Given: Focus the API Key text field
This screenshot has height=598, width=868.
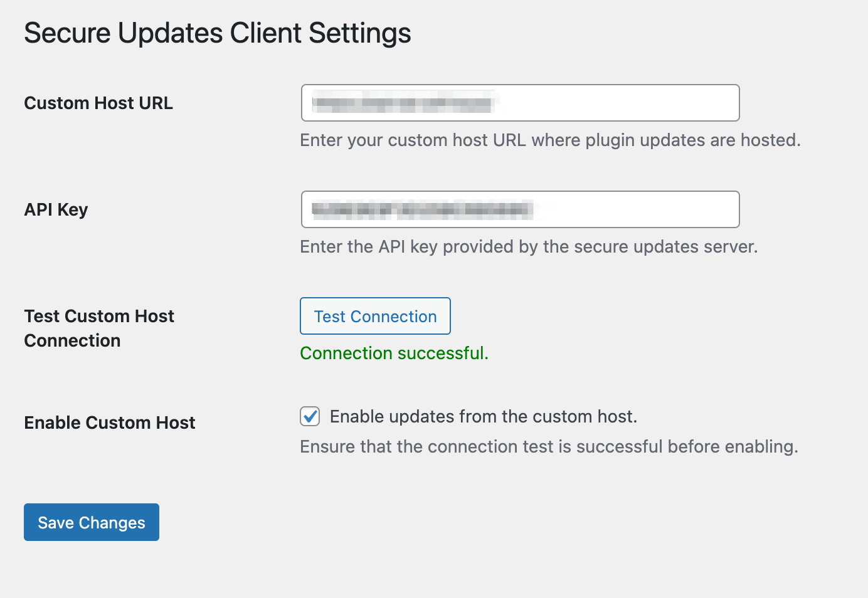Looking at the screenshot, I should coord(519,209).
